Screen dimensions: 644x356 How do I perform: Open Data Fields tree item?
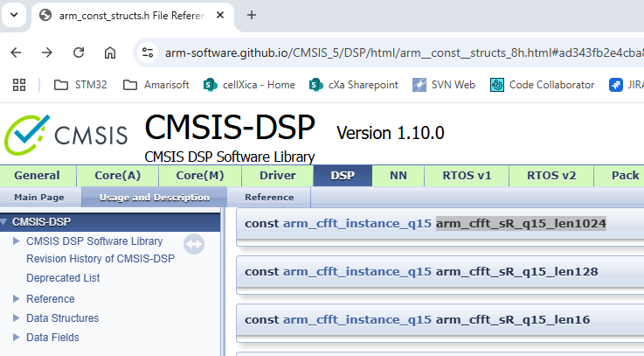point(52,338)
